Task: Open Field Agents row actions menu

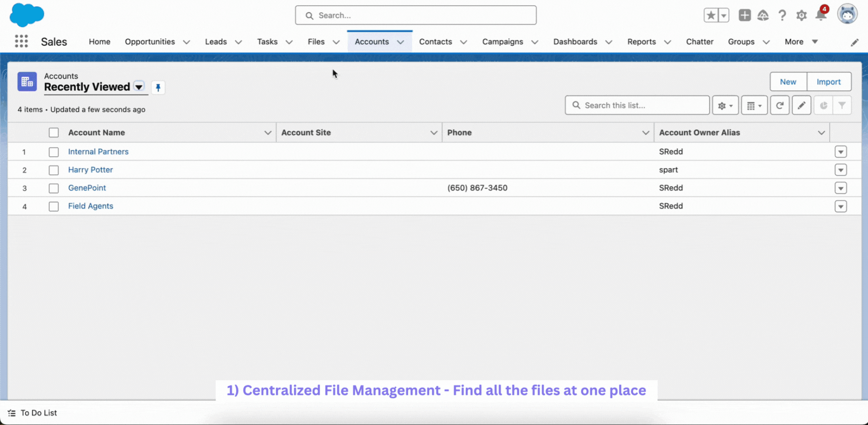Action: [x=840, y=206]
